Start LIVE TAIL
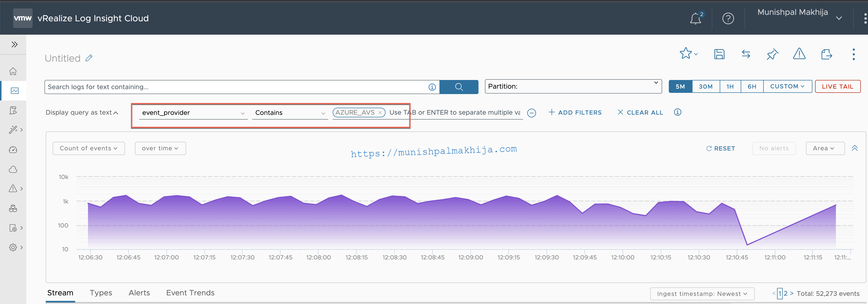This screenshot has height=304, width=868. click(x=837, y=86)
